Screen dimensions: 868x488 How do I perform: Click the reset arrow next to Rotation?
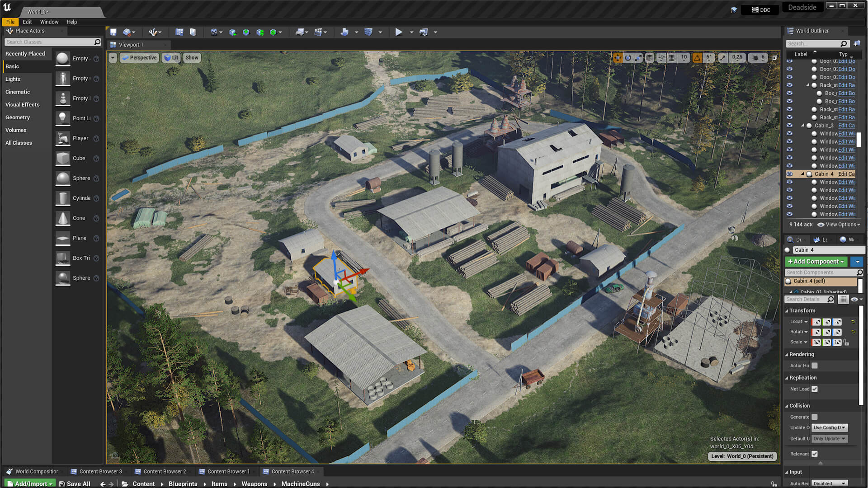pyautogui.click(x=853, y=332)
